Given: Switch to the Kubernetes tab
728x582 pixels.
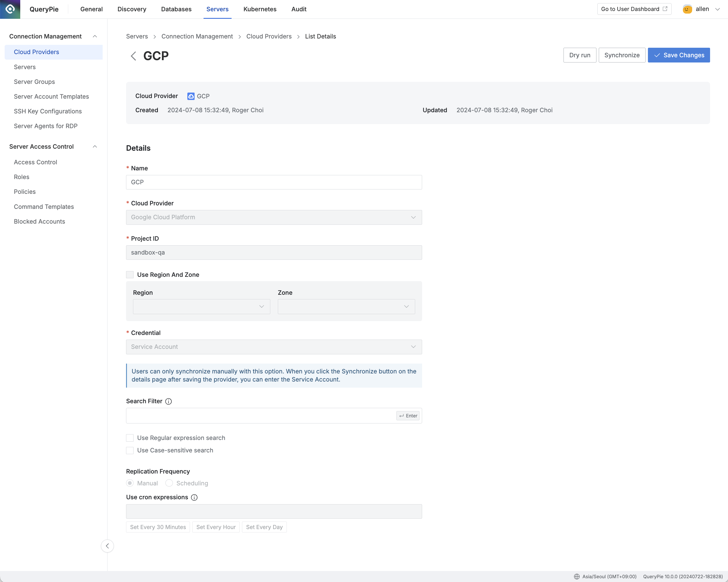Looking at the screenshot, I should 260,9.
